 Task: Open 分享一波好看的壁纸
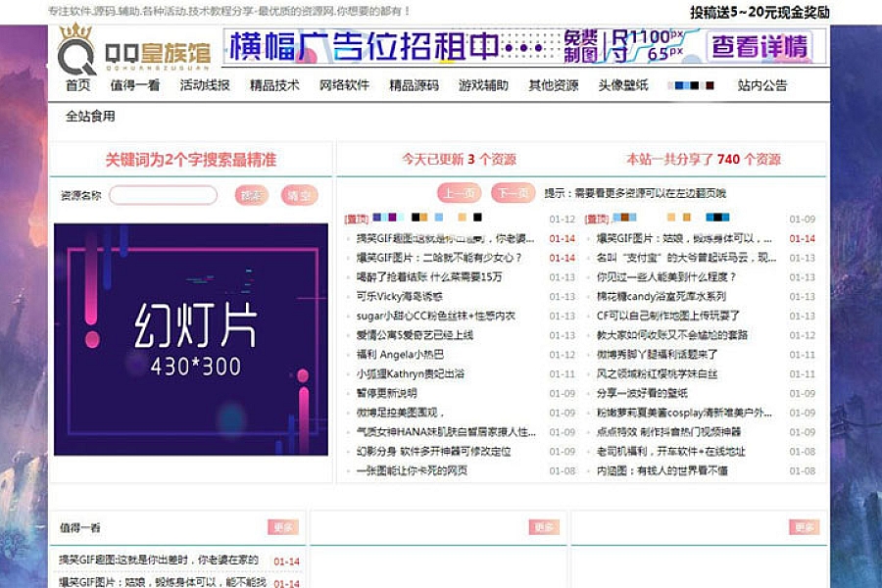click(642, 393)
